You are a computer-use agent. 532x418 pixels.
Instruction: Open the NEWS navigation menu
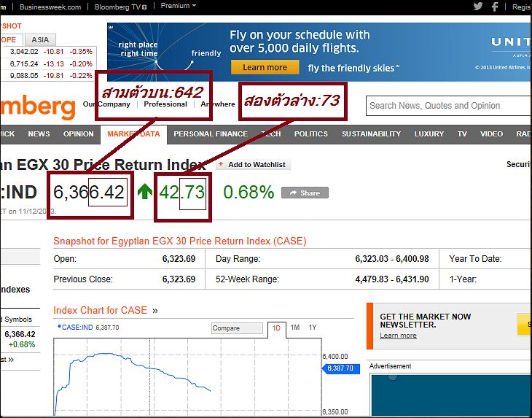click(x=39, y=134)
